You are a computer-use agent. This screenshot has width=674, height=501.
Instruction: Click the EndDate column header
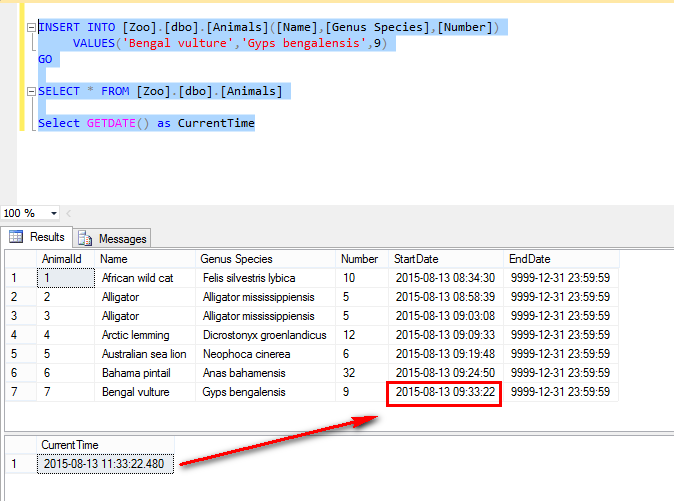pyautogui.click(x=561, y=259)
